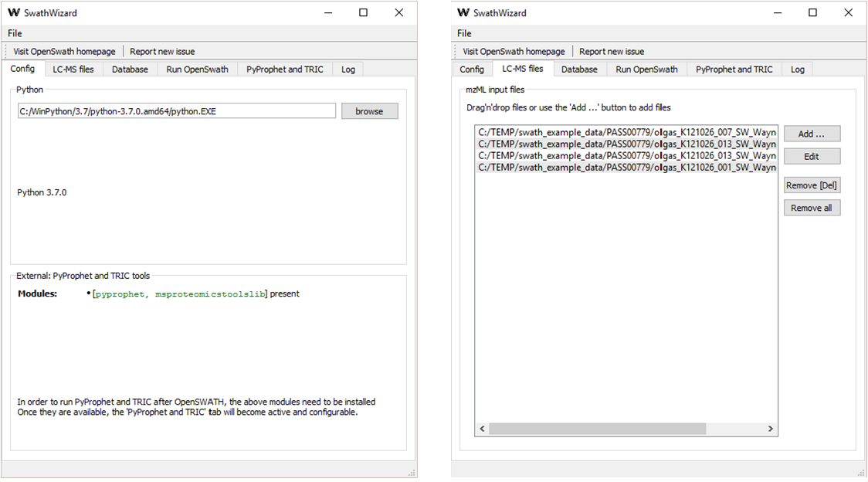The width and height of the screenshot is (868, 482).
Task: Click 'Visit OpenSwath homepage' in Python settings window
Action: click(x=64, y=52)
